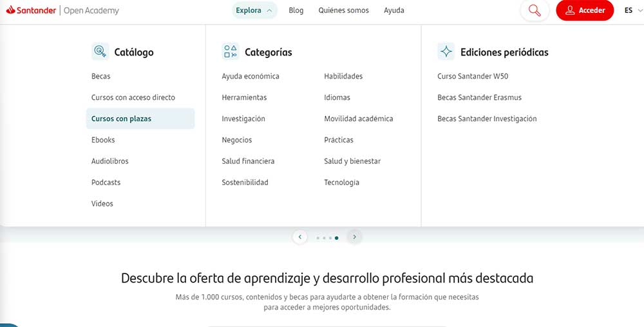Select the first carousel pagination dot
This screenshot has width=644, height=327.
(x=317, y=238)
